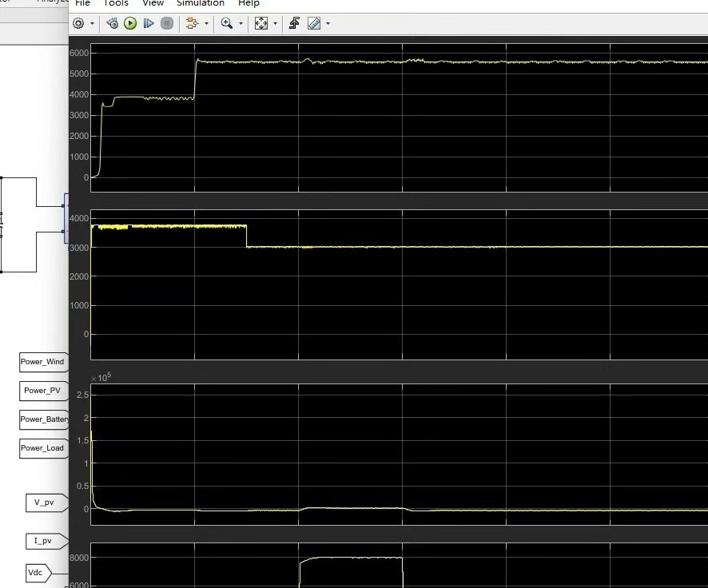Open the View menu
Viewport: 708px width, 588px height.
[153, 4]
